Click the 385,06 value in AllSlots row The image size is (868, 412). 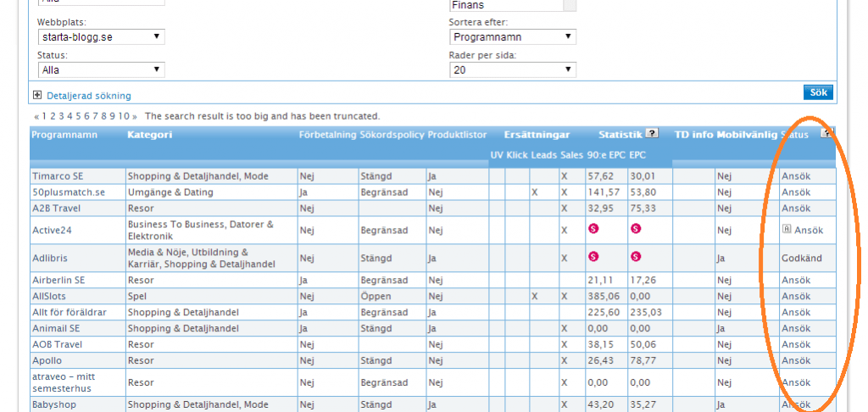[604, 296]
